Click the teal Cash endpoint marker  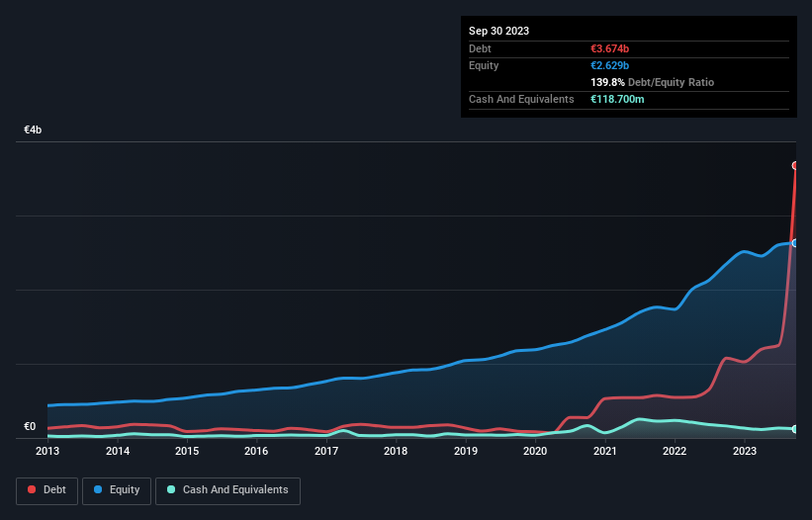coord(795,429)
